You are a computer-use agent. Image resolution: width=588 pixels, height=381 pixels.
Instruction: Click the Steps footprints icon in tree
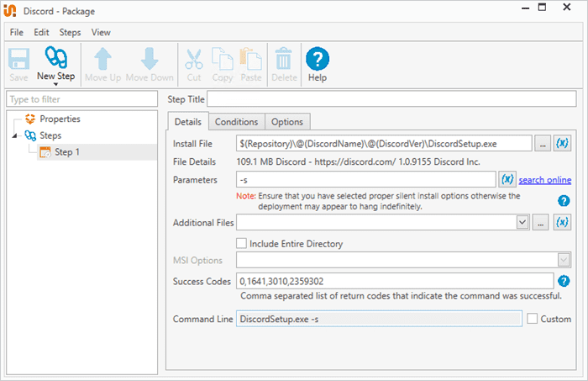point(30,135)
